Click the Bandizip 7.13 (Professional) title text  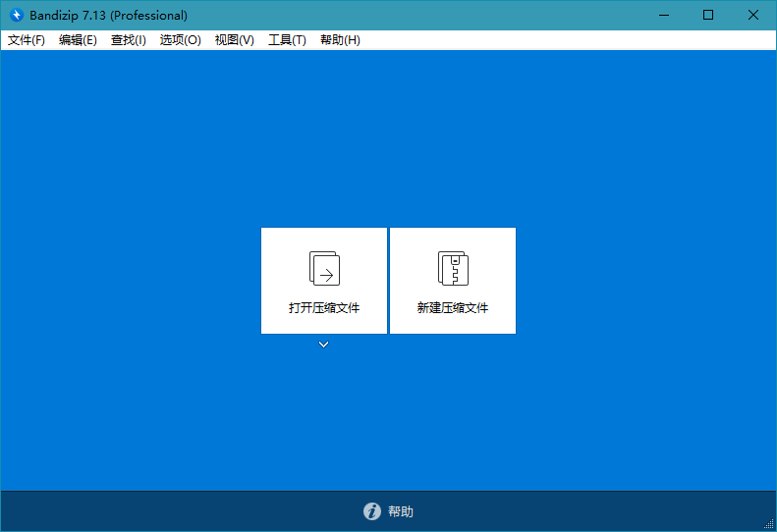pos(107,16)
